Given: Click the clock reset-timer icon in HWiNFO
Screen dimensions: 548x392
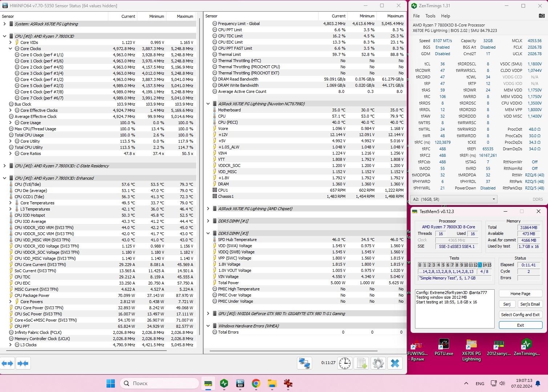Looking at the screenshot, I should pyautogui.click(x=345, y=363).
